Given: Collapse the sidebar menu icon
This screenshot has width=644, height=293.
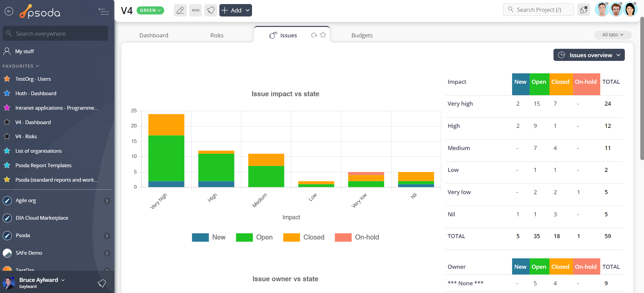Looking at the screenshot, I should (x=104, y=11).
